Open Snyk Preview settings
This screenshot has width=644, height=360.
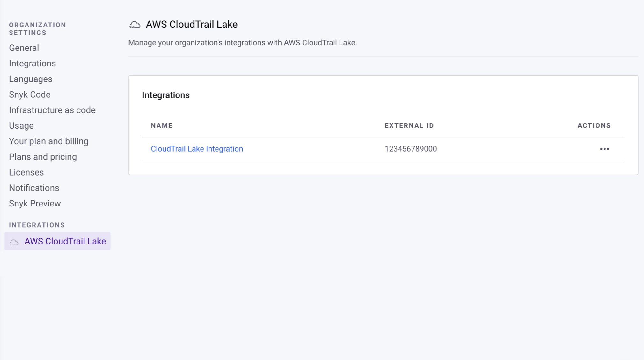35,203
